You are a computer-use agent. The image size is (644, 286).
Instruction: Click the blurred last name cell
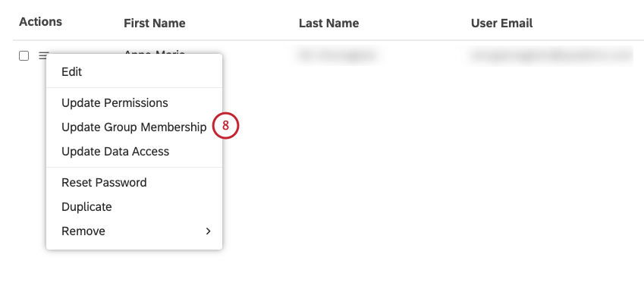pyautogui.click(x=336, y=56)
